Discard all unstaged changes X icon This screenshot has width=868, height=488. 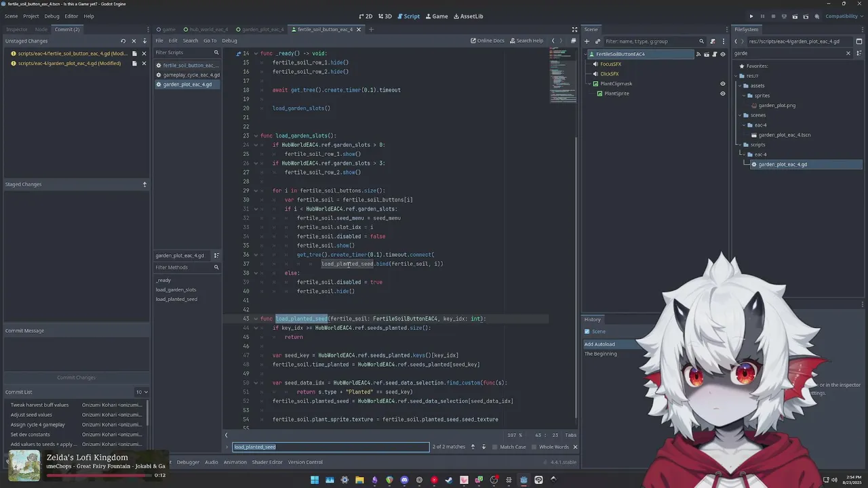(x=134, y=41)
